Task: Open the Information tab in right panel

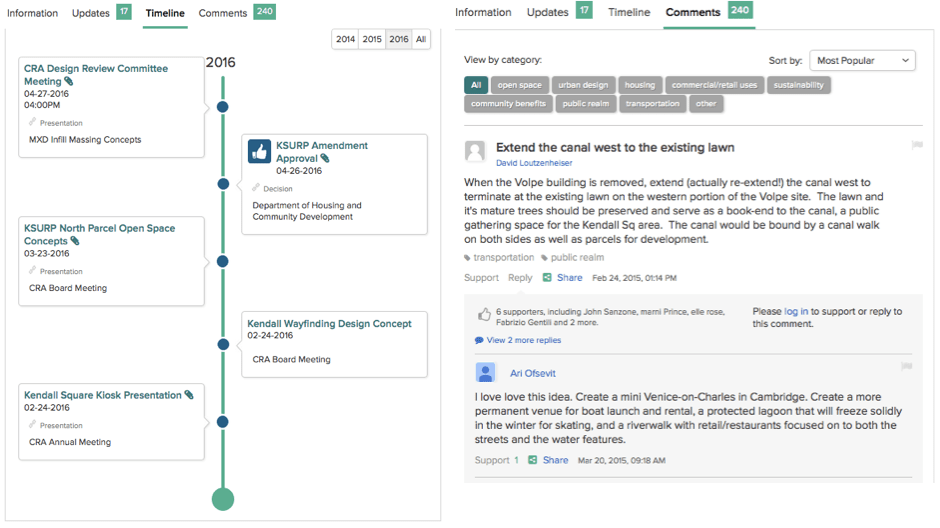Action: coord(483,13)
